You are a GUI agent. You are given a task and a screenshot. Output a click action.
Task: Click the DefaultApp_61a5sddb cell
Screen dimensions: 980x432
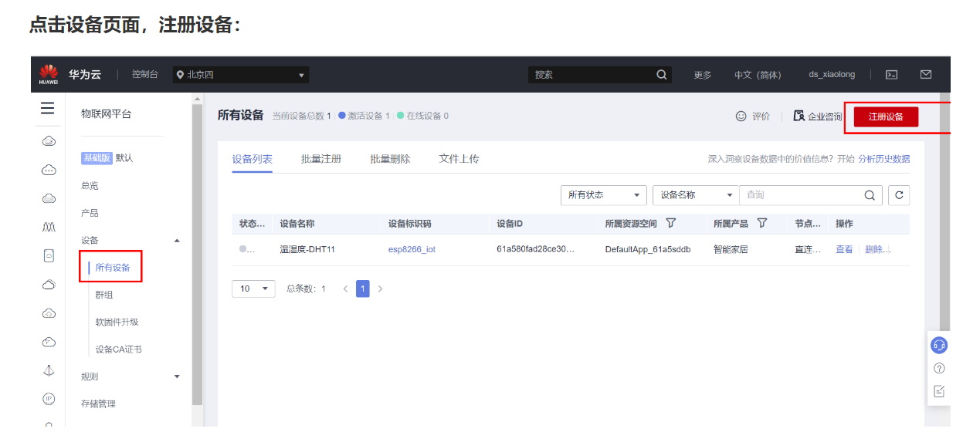click(x=647, y=249)
